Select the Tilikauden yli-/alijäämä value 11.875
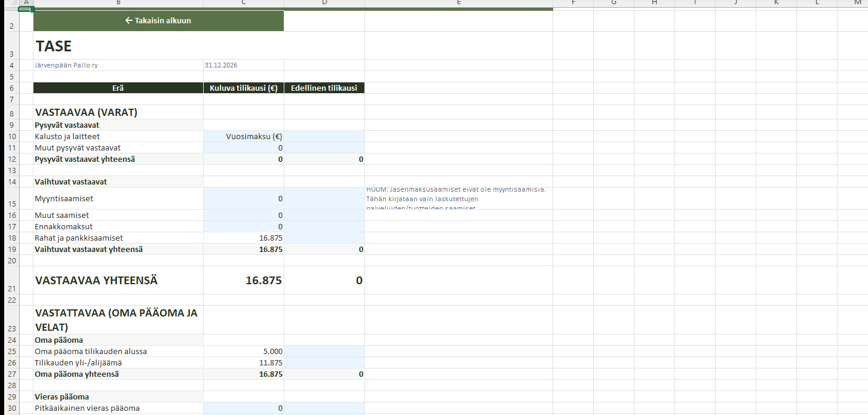 point(243,363)
